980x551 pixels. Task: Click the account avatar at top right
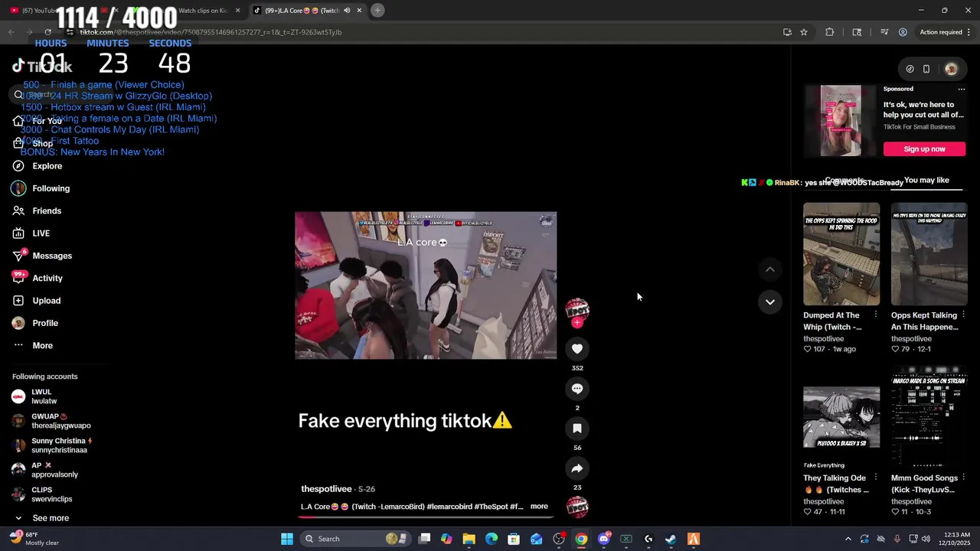click(x=951, y=69)
